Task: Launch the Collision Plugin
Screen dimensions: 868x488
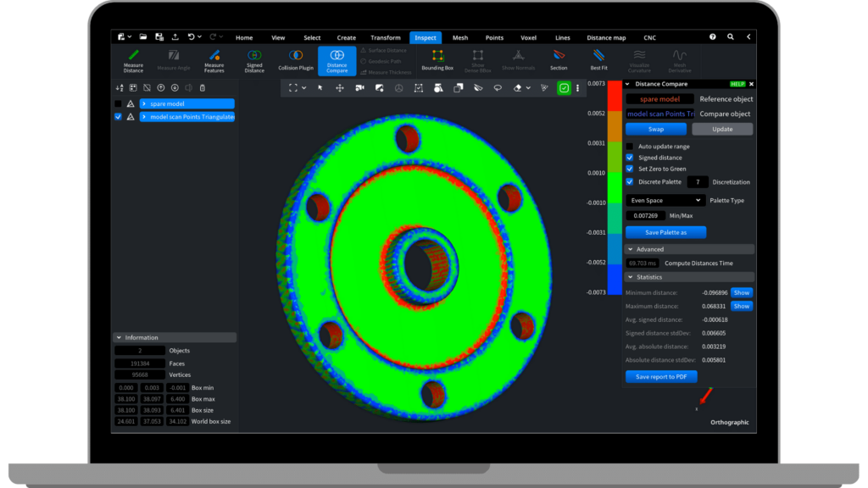Action: 295,59
